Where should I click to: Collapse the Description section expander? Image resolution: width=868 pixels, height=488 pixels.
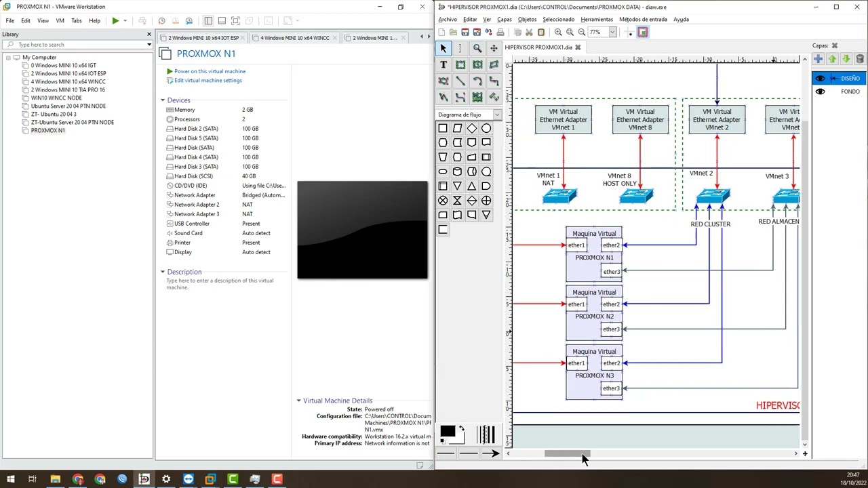tap(163, 272)
